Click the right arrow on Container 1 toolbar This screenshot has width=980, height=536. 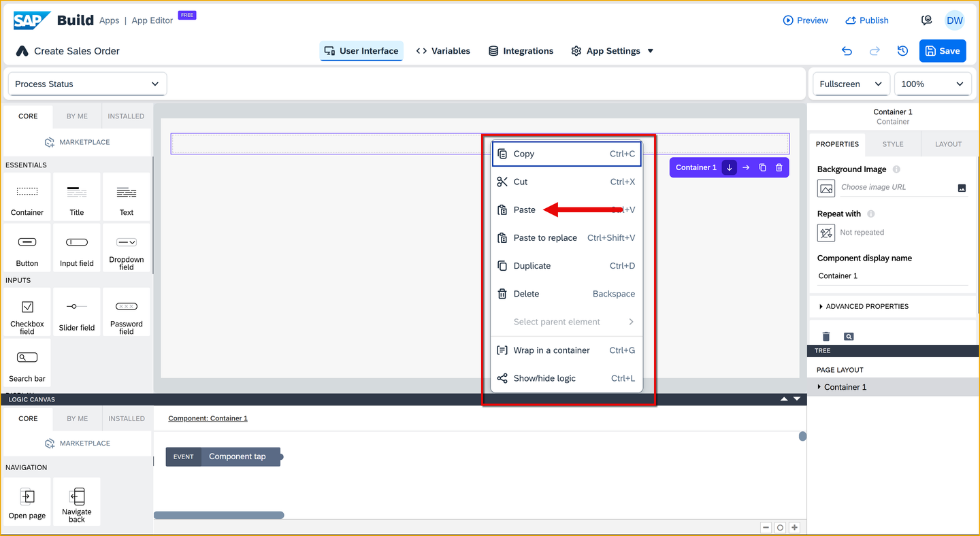[x=746, y=167]
